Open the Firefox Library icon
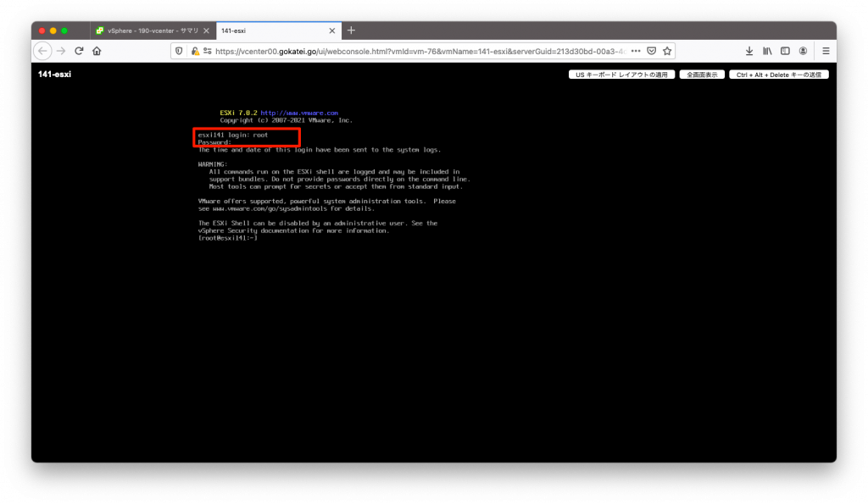 coord(768,51)
